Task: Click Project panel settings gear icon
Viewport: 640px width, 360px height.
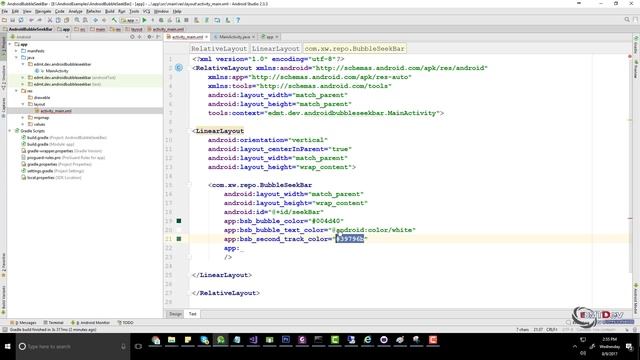Action: click(149, 37)
